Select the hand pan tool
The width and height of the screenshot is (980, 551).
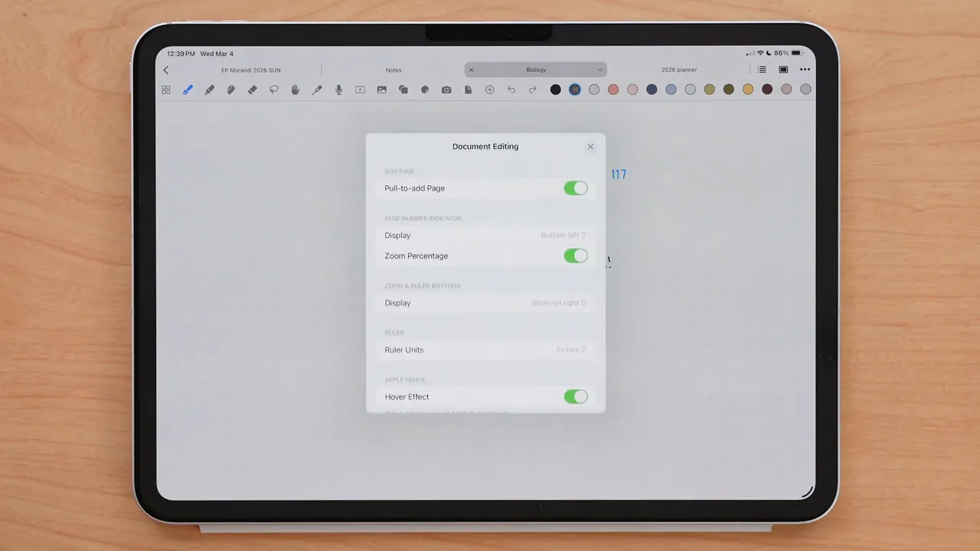click(296, 90)
